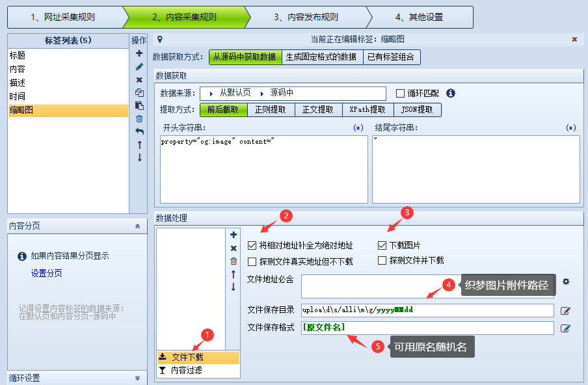Click the paste tag icon
Screen dimensions: 588x385
tap(139, 105)
